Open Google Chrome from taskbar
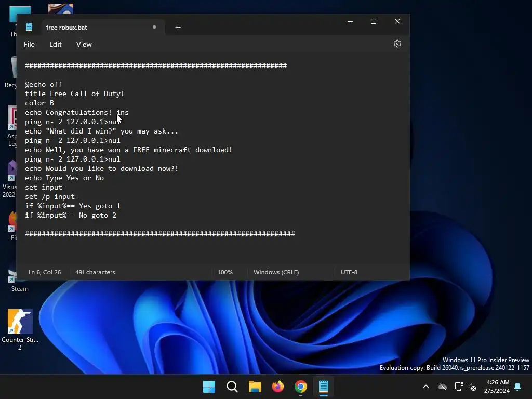This screenshot has width=532, height=399. pos(301,387)
